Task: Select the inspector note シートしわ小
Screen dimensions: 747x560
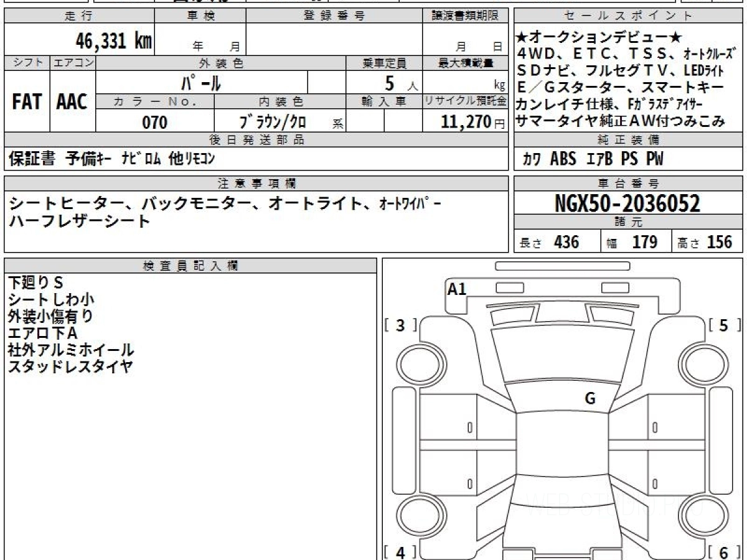Action: (x=52, y=299)
